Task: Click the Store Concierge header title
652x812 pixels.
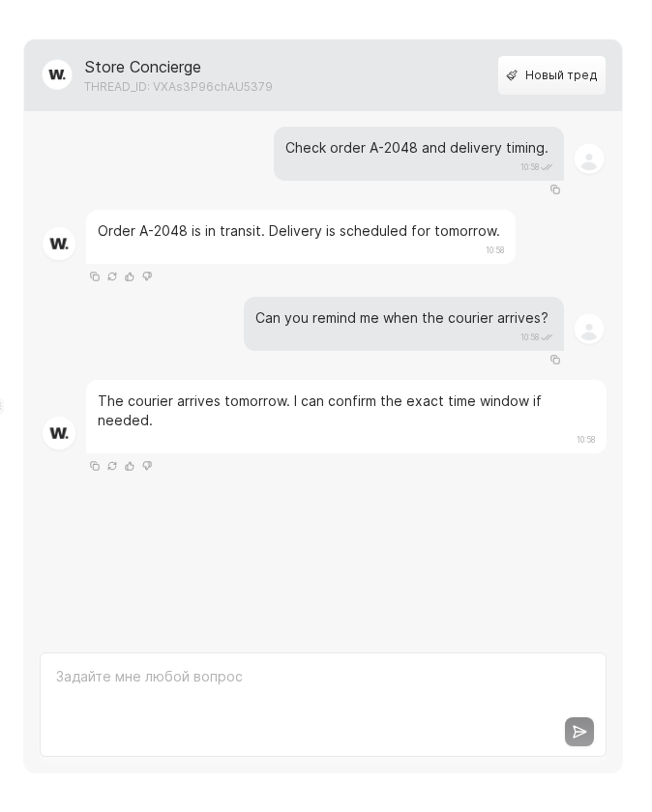Action: 142,67
